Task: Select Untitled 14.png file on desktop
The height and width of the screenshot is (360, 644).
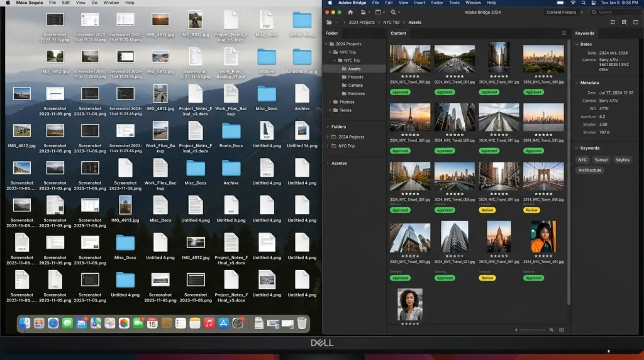Action: 302,135
